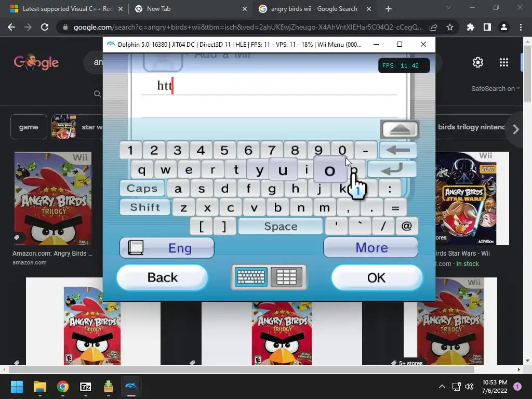Select the game filter chip
This screenshot has height=399, width=532.
[29, 127]
